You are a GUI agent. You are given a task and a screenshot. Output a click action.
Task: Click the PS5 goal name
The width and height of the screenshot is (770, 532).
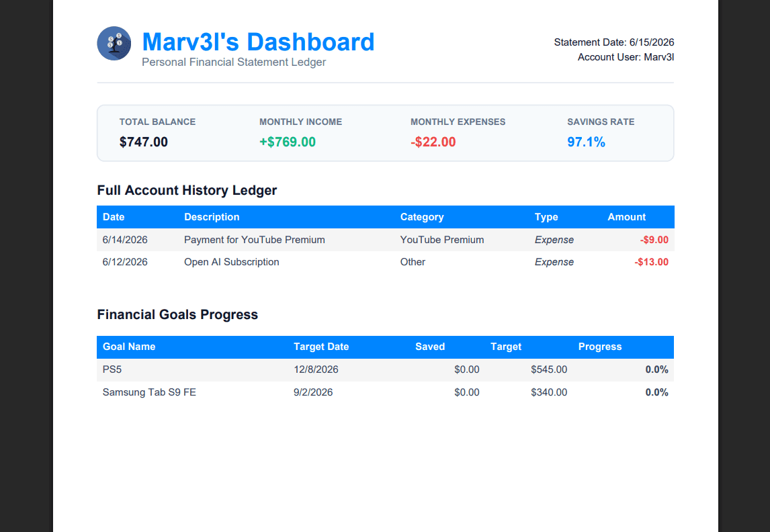pyautogui.click(x=112, y=369)
